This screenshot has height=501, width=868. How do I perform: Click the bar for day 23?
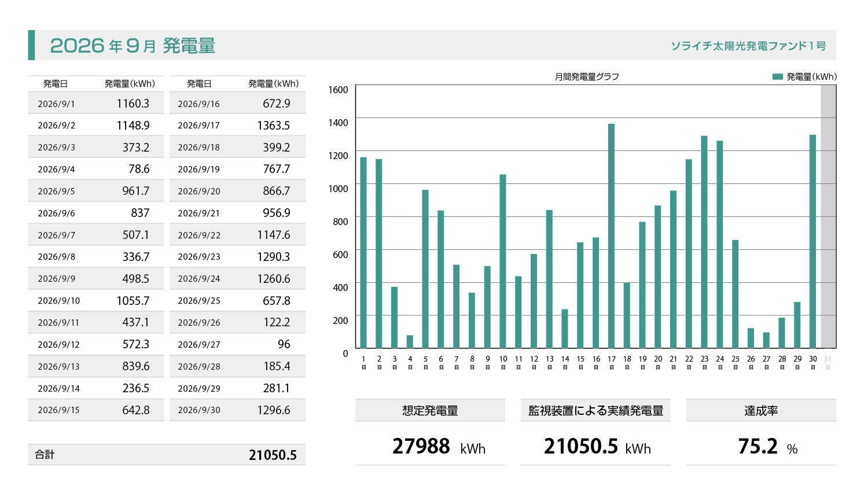(704, 242)
